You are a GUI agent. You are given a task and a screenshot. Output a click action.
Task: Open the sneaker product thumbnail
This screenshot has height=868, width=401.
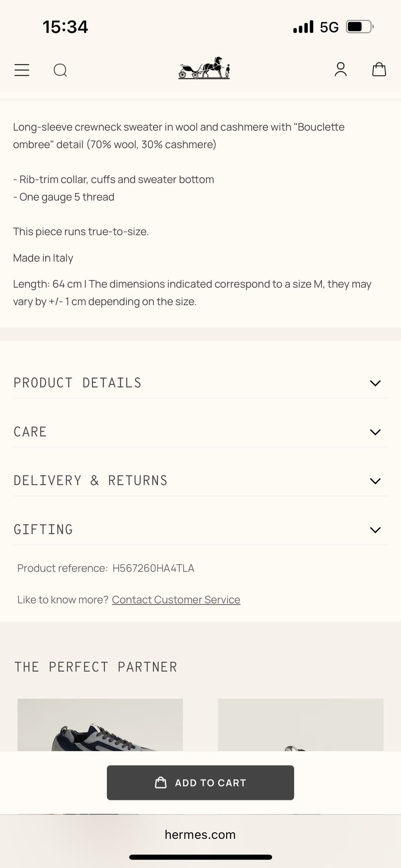click(100, 725)
